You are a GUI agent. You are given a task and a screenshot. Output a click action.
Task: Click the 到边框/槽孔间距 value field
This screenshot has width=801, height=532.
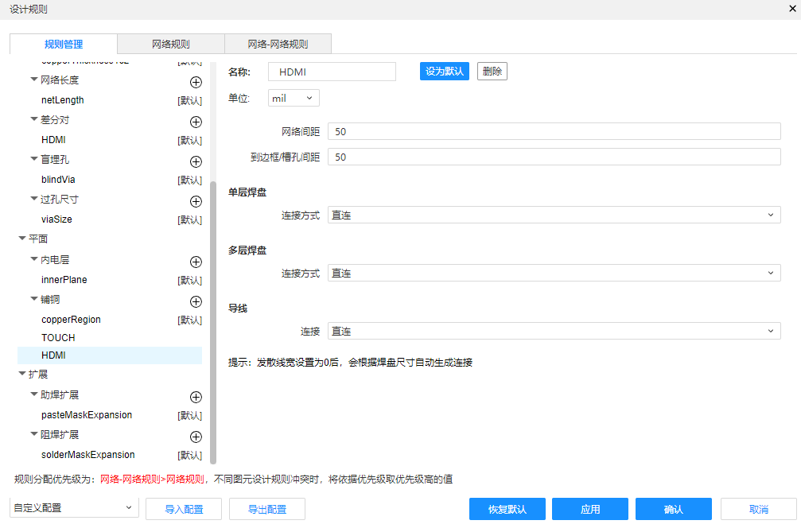(x=554, y=157)
